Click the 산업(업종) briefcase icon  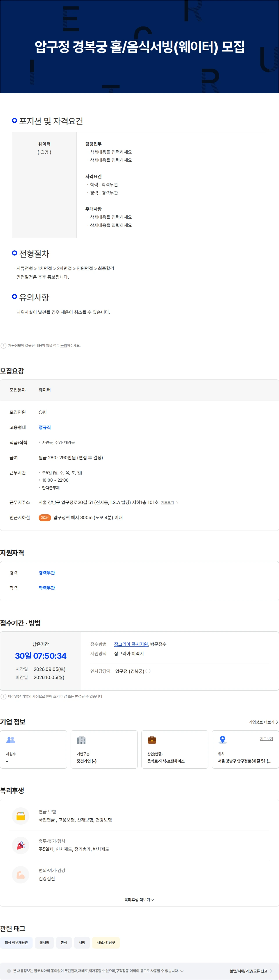(152, 740)
